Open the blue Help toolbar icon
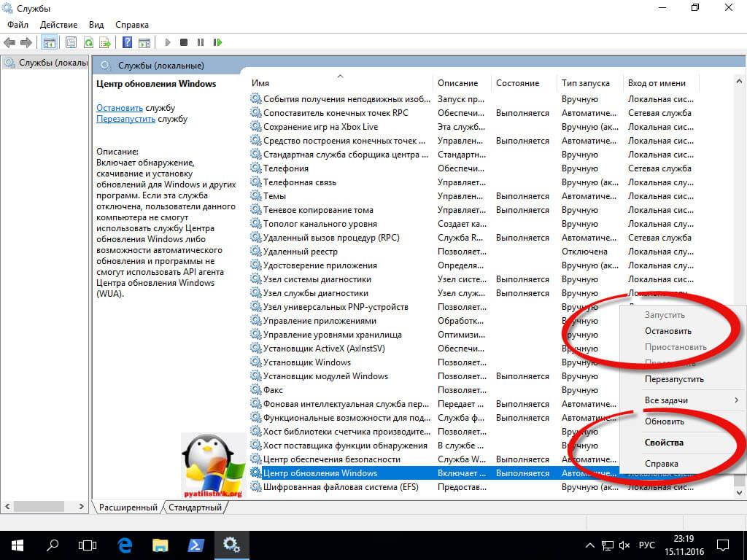747x560 pixels. (x=127, y=42)
